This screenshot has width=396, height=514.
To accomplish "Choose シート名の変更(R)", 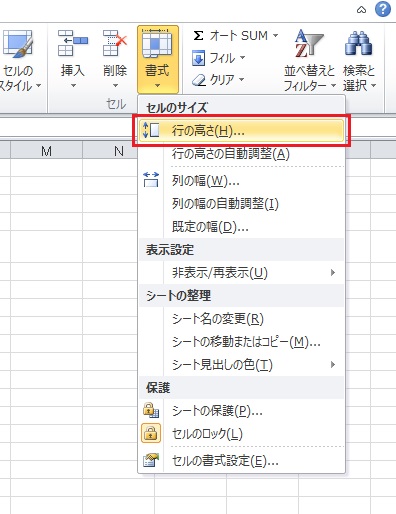I will tap(241, 319).
